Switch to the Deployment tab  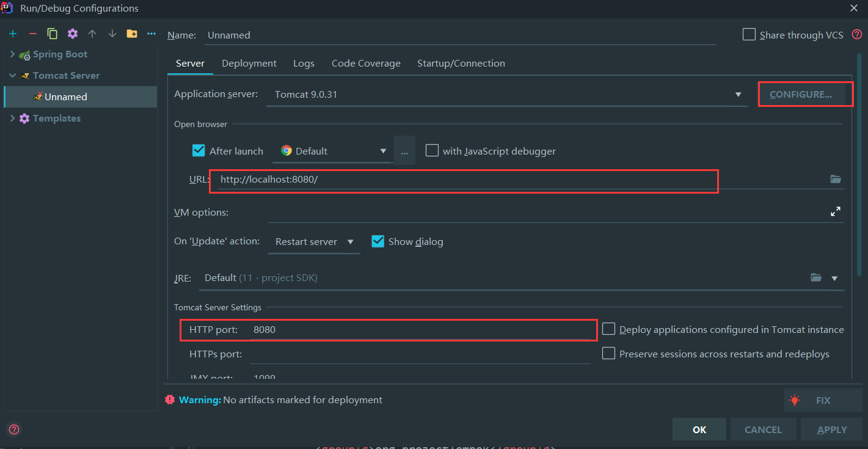tap(249, 63)
